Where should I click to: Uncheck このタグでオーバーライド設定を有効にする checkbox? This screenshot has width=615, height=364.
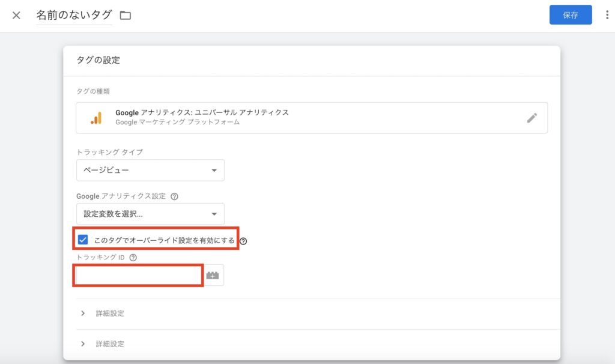tap(83, 240)
